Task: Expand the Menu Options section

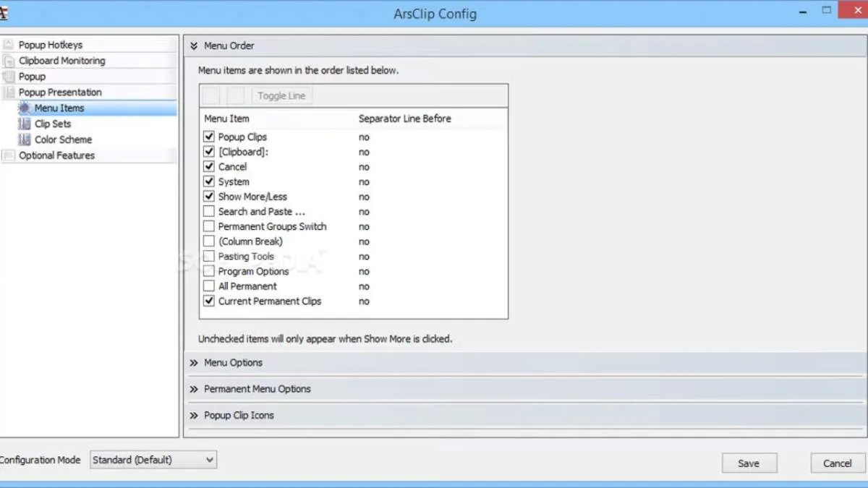Action: point(194,363)
